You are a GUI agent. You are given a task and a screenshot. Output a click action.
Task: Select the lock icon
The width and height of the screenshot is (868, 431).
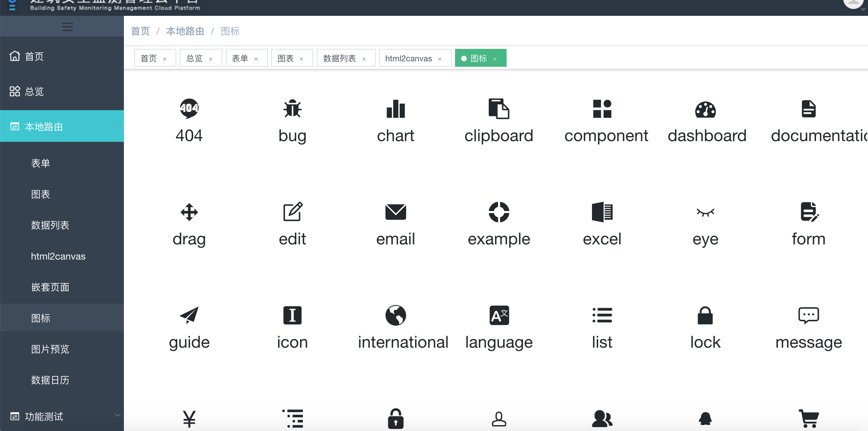(705, 315)
